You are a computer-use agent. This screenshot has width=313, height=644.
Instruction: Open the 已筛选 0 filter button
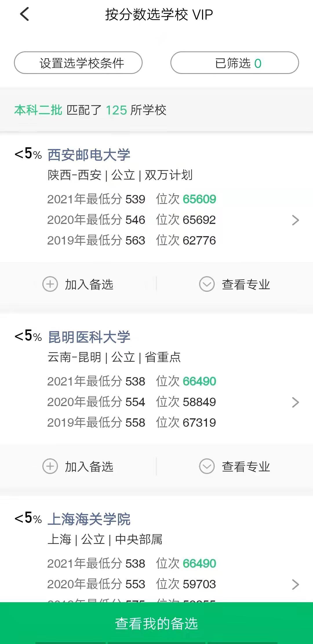[234, 63]
